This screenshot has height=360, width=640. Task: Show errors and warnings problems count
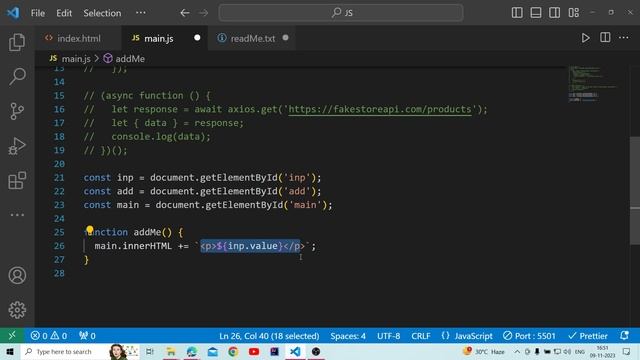tap(49, 336)
